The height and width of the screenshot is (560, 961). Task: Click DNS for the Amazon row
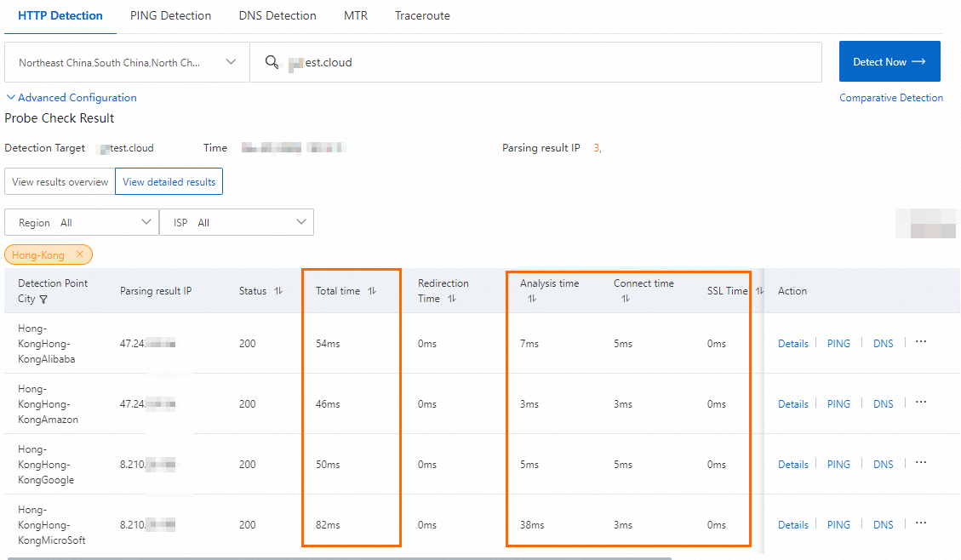(884, 404)
